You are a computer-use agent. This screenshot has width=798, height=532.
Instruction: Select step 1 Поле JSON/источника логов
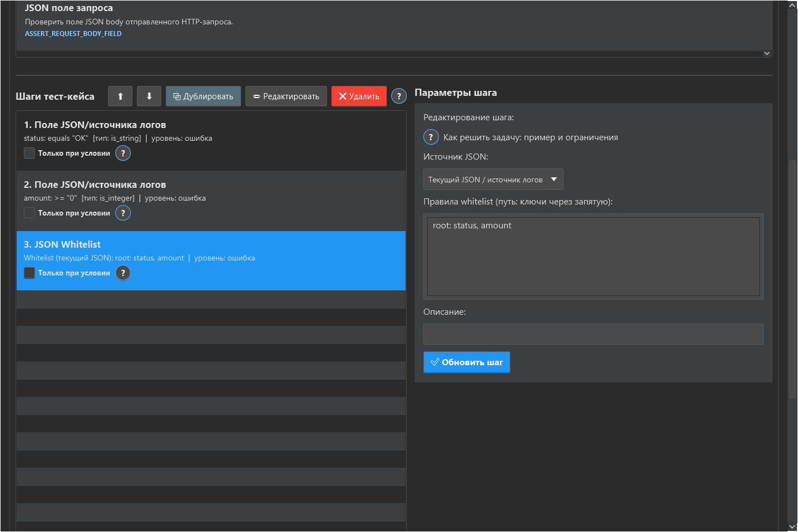[211, 141]
